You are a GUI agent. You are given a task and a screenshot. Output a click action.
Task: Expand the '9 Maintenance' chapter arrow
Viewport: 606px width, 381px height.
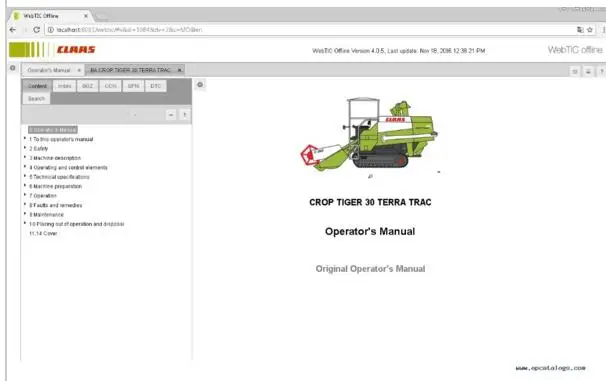point(25,214)
